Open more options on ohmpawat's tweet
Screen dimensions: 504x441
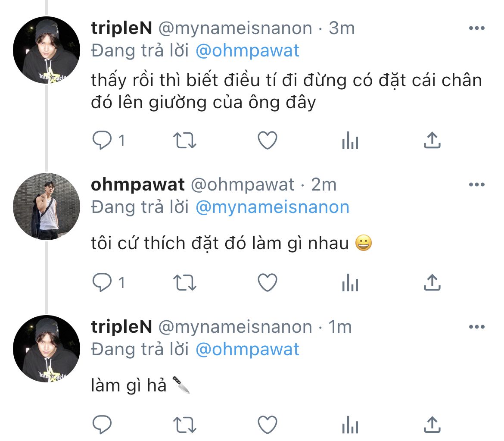click(x=476, y=185)
